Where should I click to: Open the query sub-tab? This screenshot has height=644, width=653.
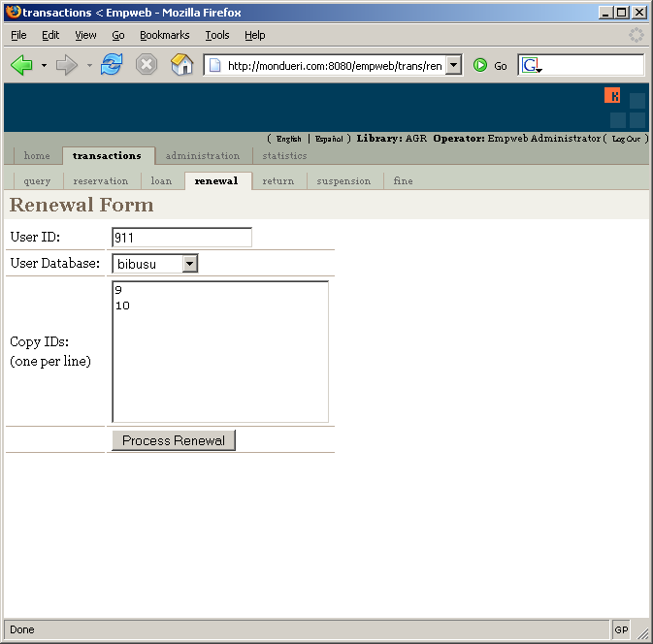[37, 181]
